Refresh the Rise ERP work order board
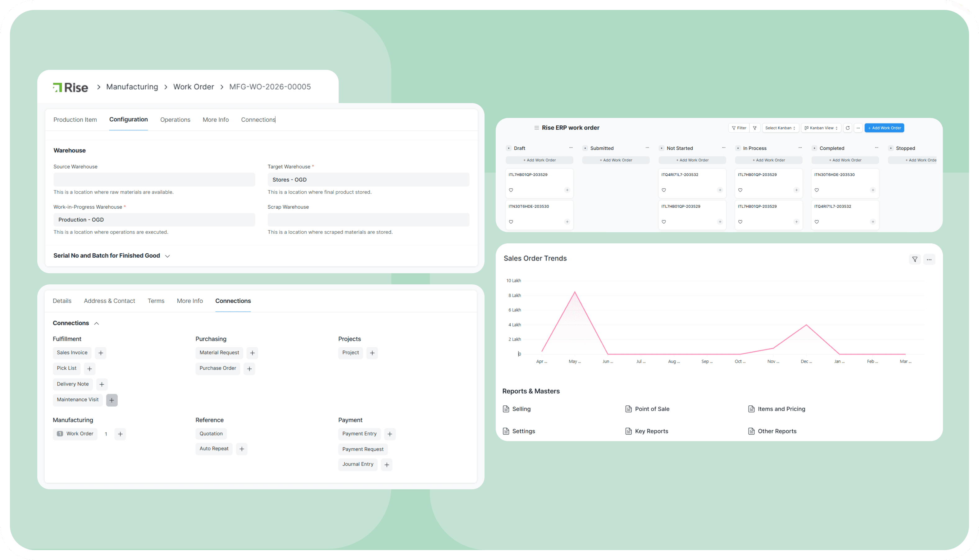This screenshot has width=979, height=560. tap(847, 128)
